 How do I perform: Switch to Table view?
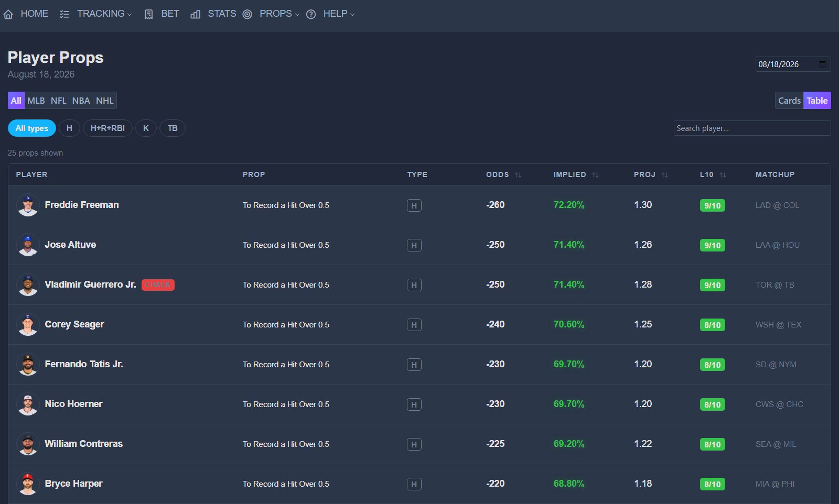(818, 101)
